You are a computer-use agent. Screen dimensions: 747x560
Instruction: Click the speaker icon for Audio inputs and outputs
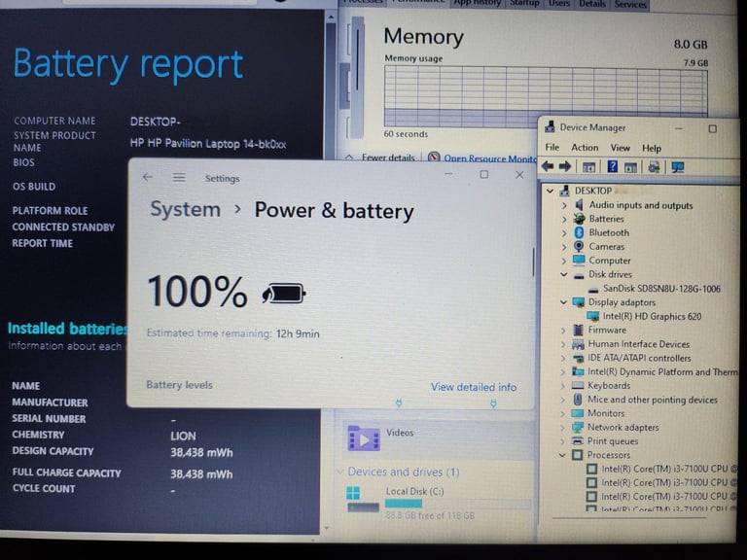tap(579, 205)
